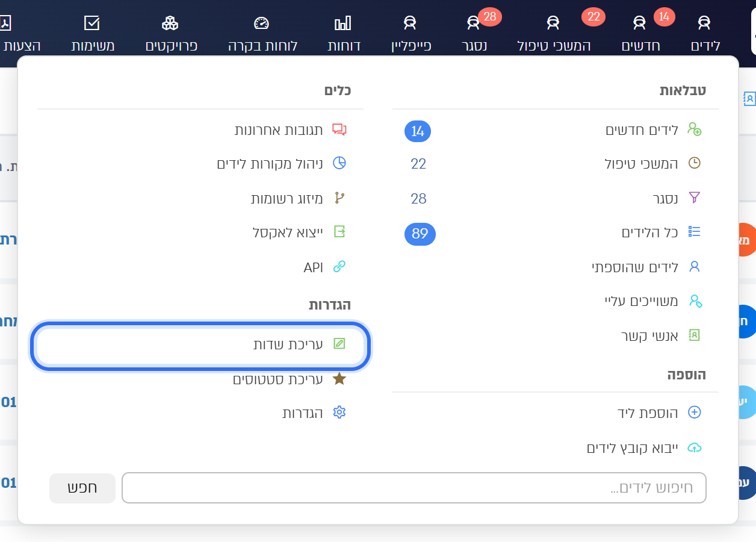Click the דוחות bar chart icon
This screenshot has height=542, width=756.
(342, 23)
